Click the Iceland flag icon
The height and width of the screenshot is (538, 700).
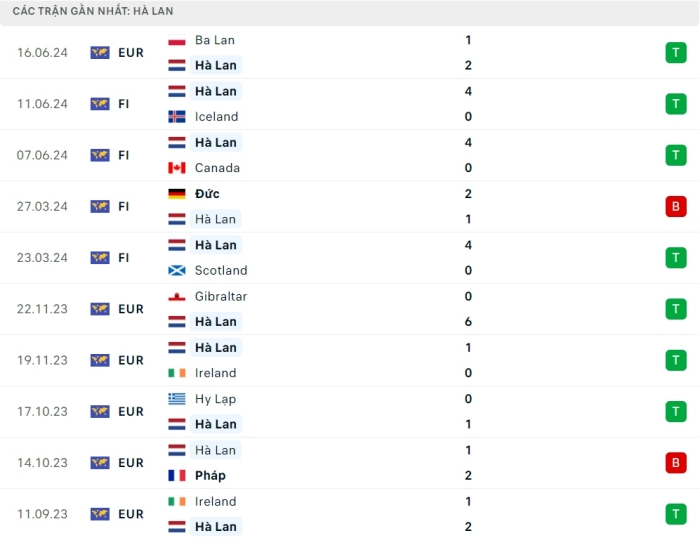(x=177, y=117)
